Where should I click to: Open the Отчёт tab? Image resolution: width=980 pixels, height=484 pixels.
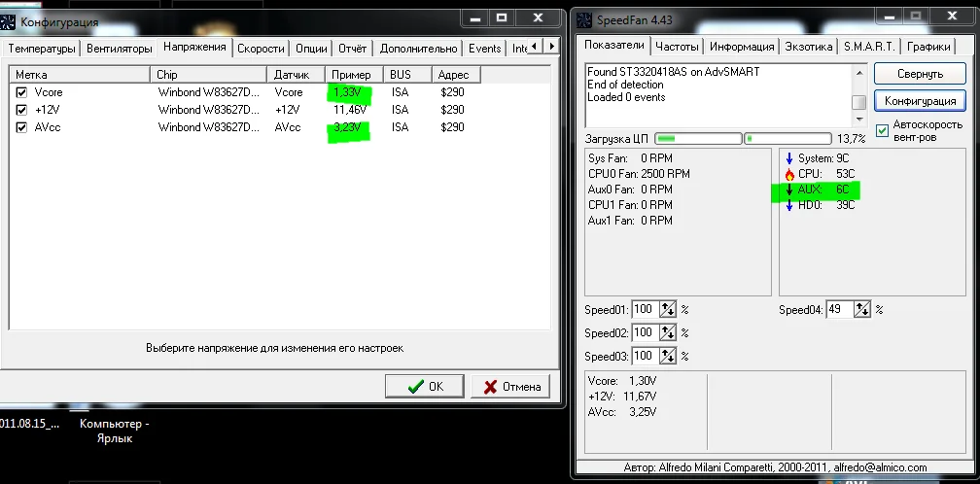point(353,48)
